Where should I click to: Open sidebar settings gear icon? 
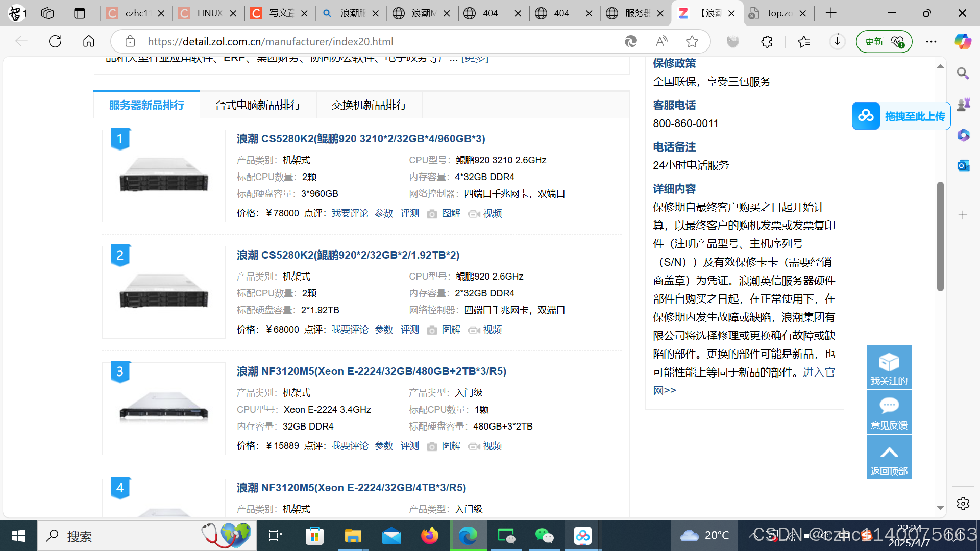coord(963,504)
